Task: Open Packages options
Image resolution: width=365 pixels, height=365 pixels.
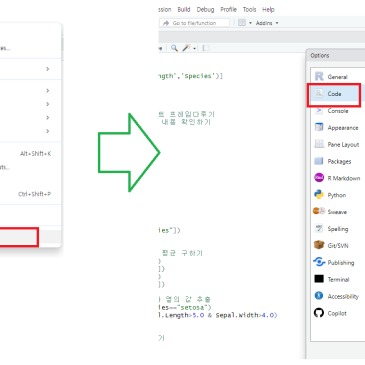Action: click(x=337, y=161)
